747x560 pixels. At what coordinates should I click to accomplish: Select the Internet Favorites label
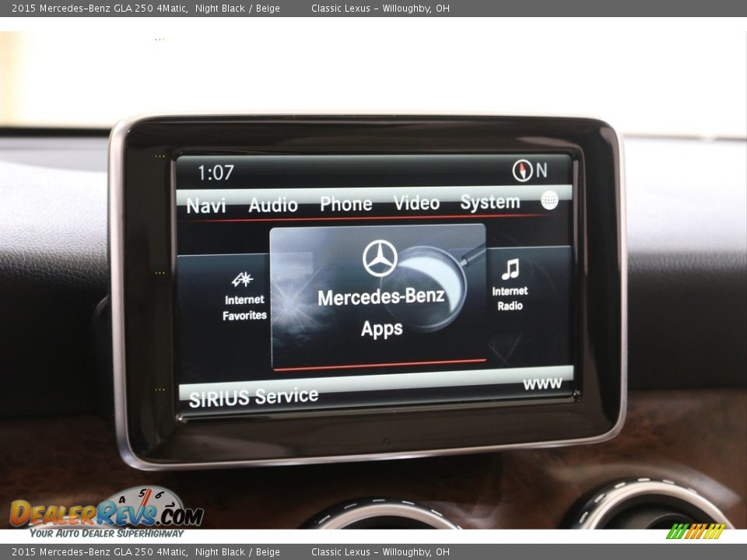(x=244, y=308)
